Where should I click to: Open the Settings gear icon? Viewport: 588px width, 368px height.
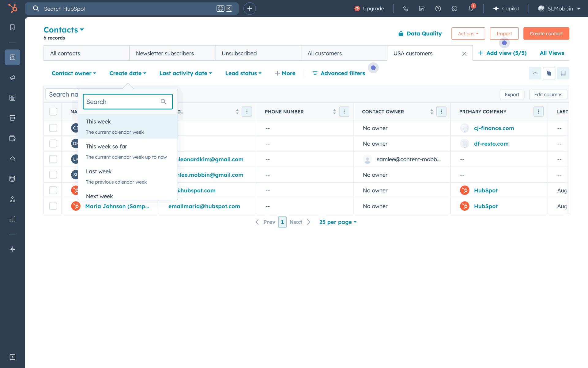point(454,9)
